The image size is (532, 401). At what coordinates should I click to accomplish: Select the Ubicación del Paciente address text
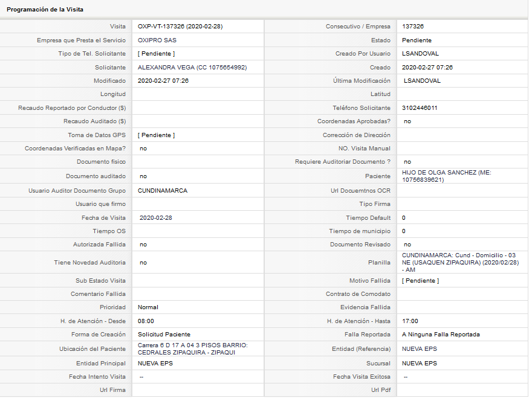192,349
